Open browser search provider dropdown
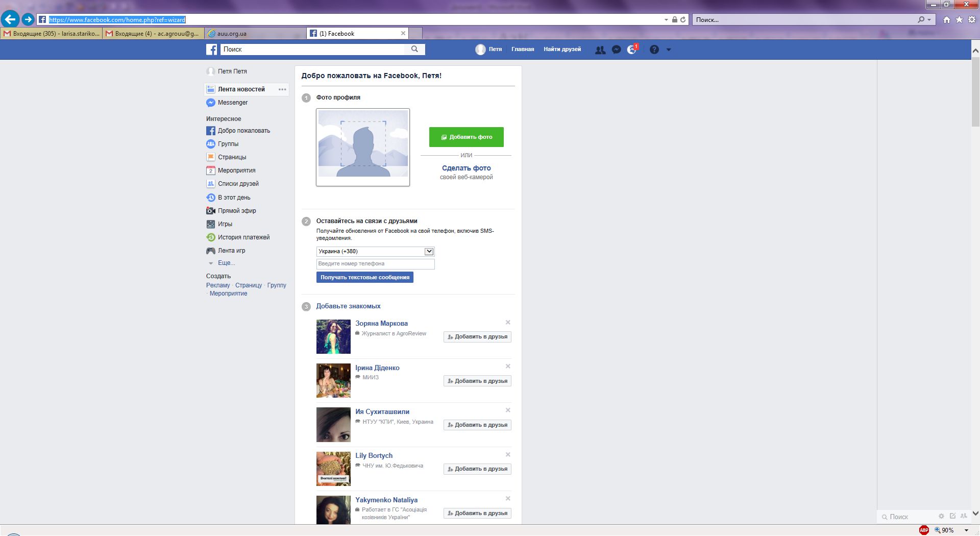 click(x=929, y=19)
